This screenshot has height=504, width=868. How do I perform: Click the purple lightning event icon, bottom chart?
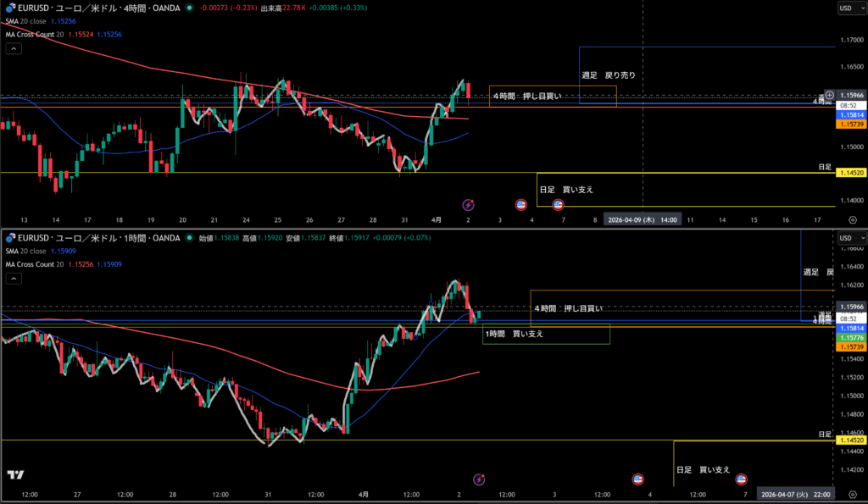coord(479,479)
